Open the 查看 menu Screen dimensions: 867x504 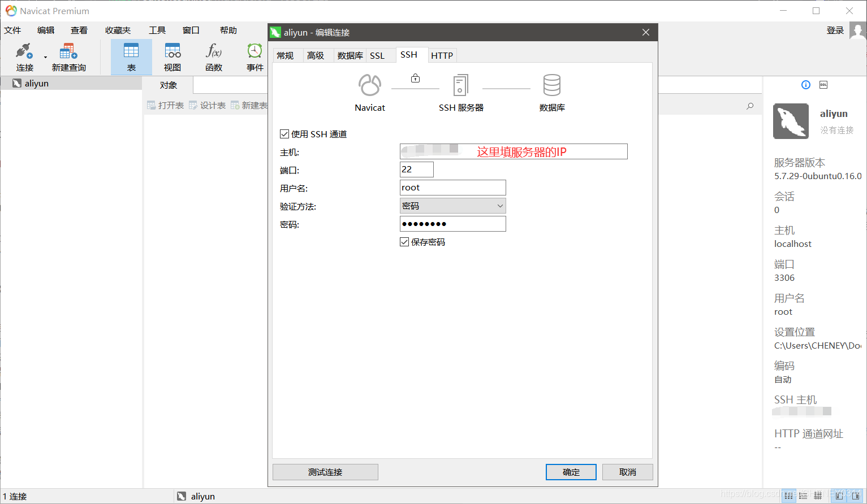pos(79,30)
